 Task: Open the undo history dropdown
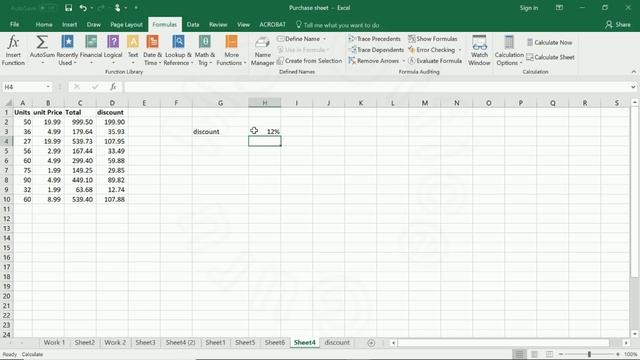[x=92, y=8]
